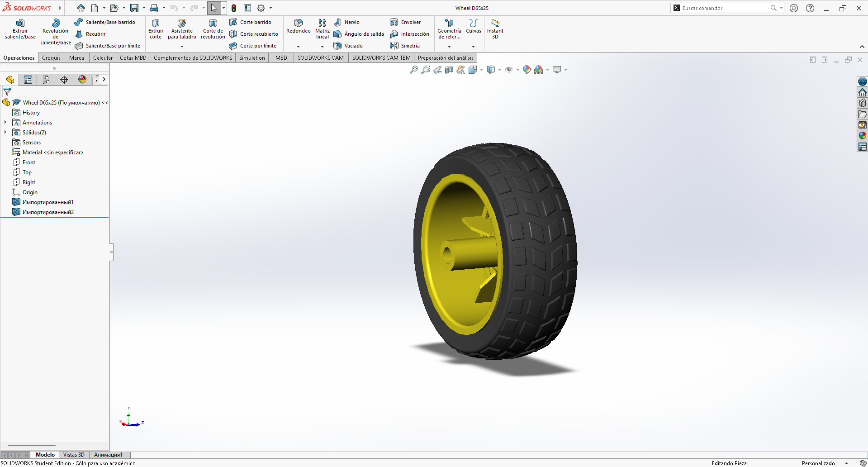
Task: Toggle hide/show items eye icon
Action: [509, 70]
